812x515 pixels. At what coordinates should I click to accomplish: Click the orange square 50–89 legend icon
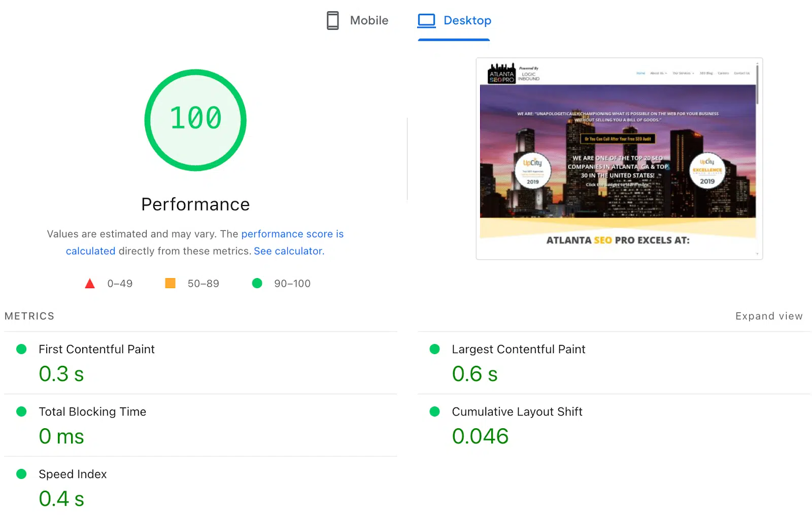pos(170,283)
